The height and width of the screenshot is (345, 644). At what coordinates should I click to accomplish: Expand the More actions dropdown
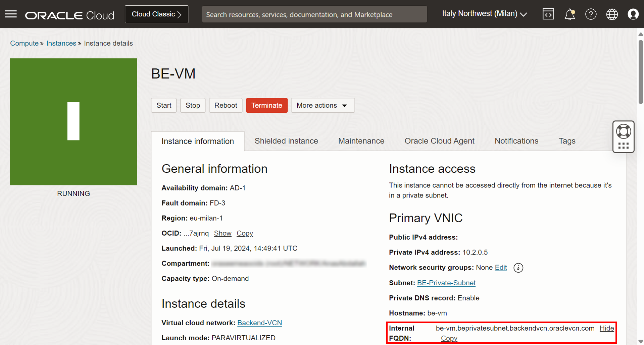click(323, 105)
